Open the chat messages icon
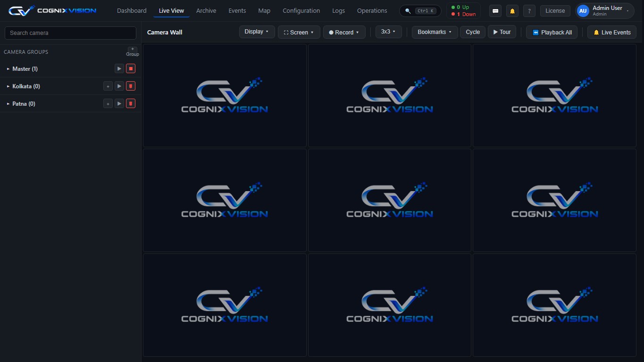The height and width of the screenshot is (362, 644). [x=495, y=11]
